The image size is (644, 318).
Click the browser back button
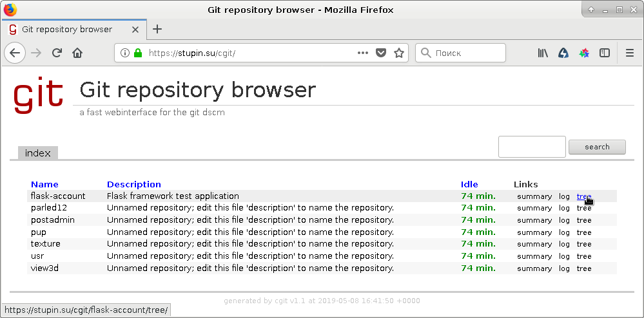coord(15,53)
